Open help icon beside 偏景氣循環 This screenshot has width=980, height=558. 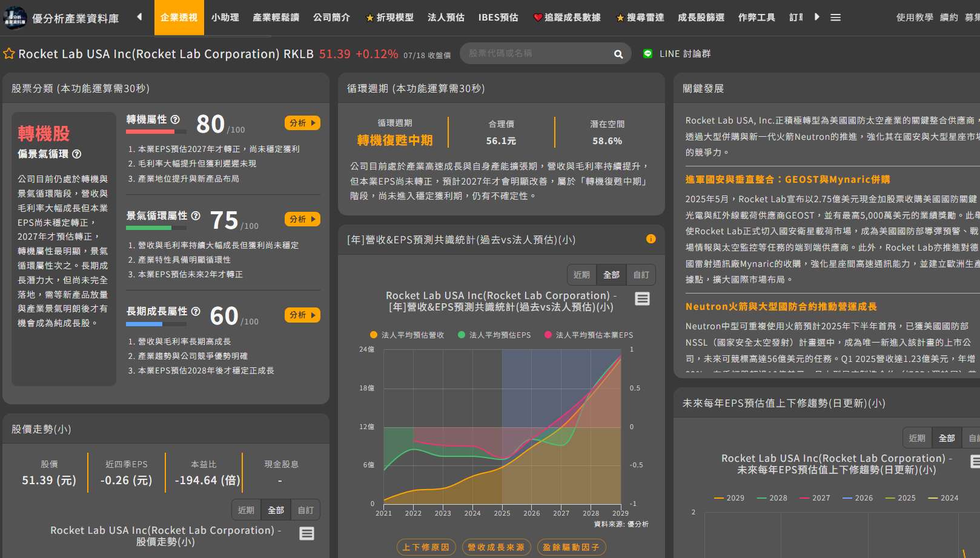[76, 154]
